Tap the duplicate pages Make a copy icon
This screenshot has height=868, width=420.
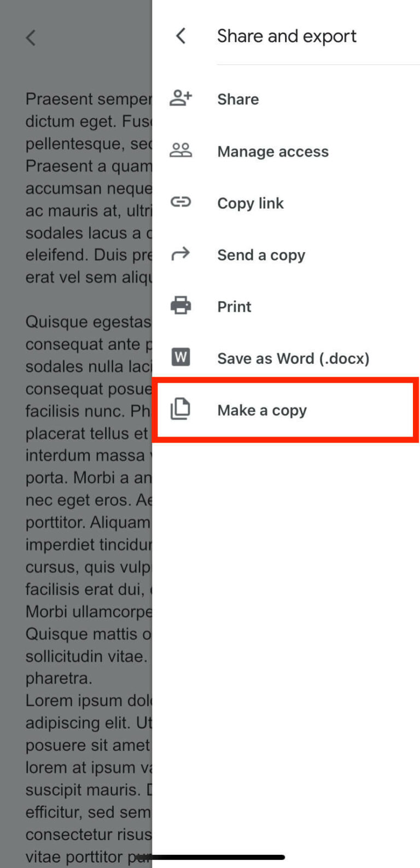[180, 410]
